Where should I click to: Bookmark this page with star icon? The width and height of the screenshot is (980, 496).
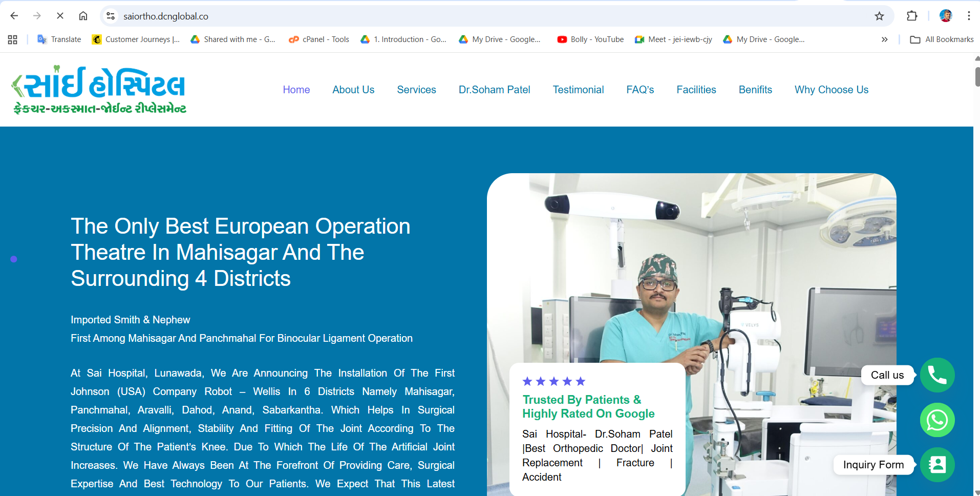coord(879,16)
